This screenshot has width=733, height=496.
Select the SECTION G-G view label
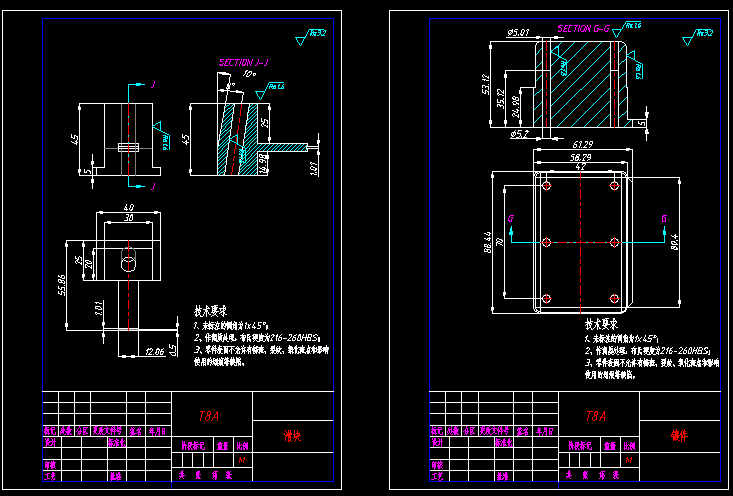(583, 29)
